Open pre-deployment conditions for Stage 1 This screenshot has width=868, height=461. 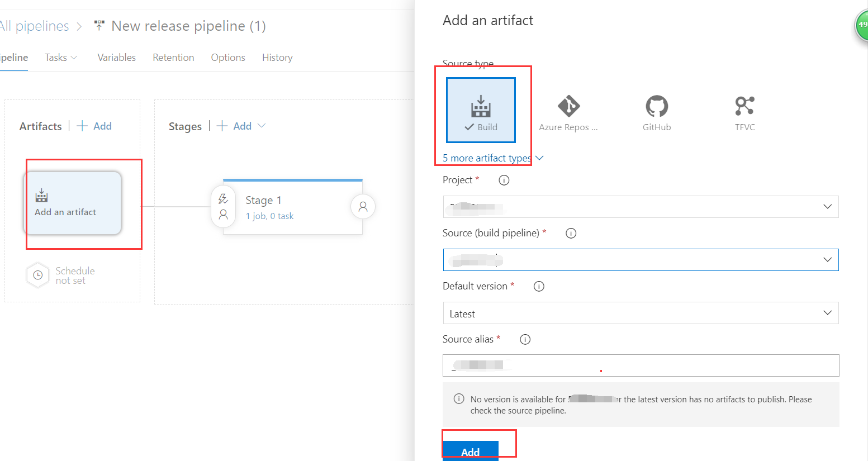click(223, 207)
